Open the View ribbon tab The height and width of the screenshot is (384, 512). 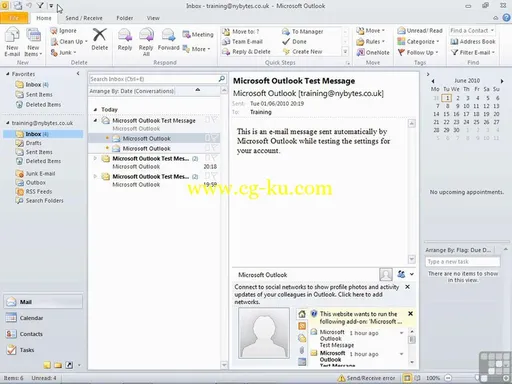click(153, 18)
